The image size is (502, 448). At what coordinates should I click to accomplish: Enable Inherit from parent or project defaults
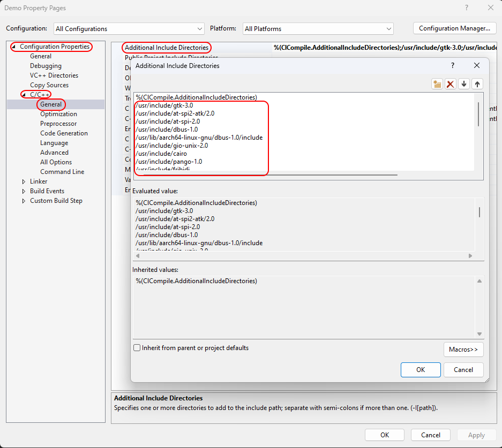click(137, 348)
